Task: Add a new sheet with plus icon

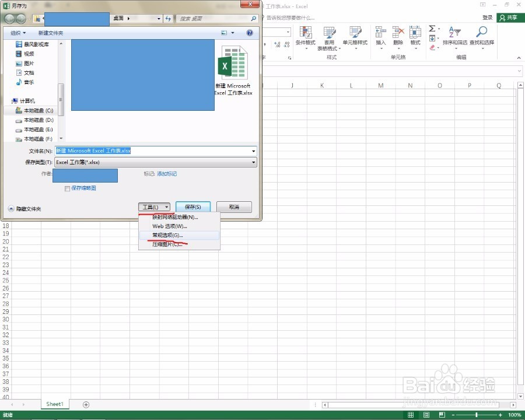Action: [x=86, y=405]
